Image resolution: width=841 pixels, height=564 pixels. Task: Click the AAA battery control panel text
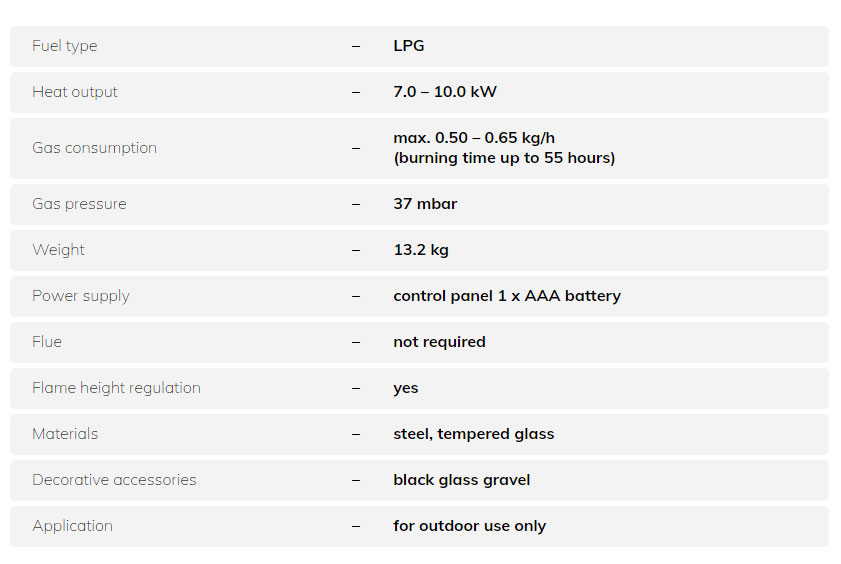pyautogui.click(x=507, y=296)
